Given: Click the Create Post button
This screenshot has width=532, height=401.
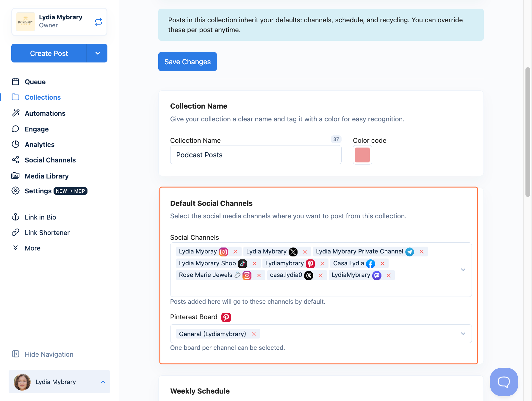Looking at the screenshot, I should click(x=49, y=53).
